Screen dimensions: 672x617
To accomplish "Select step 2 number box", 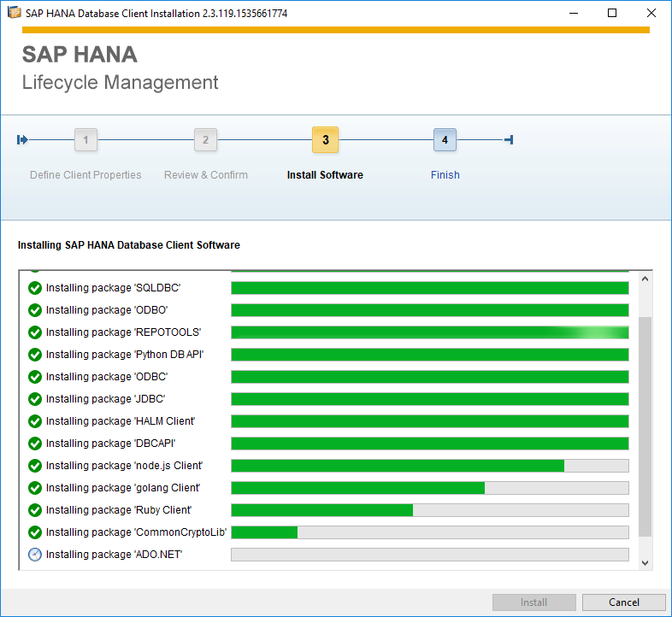I will point(206,139).
